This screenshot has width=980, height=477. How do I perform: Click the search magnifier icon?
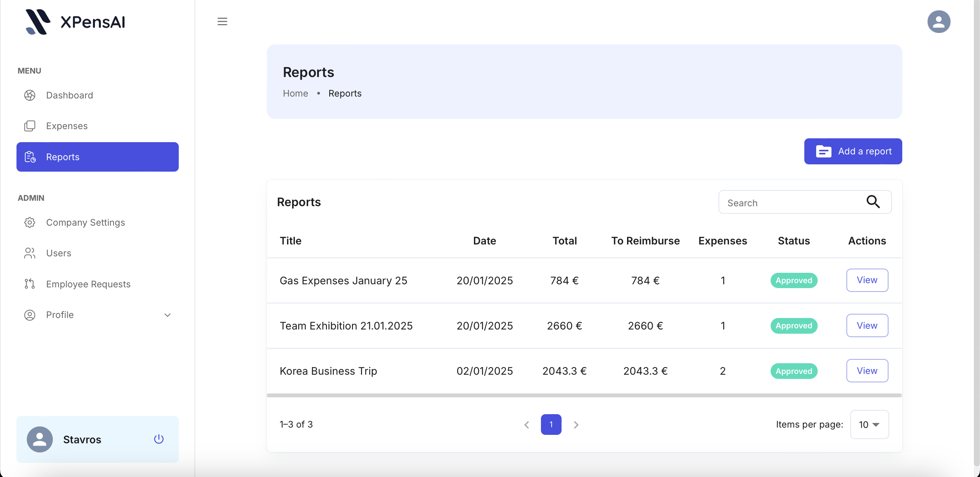873,202
